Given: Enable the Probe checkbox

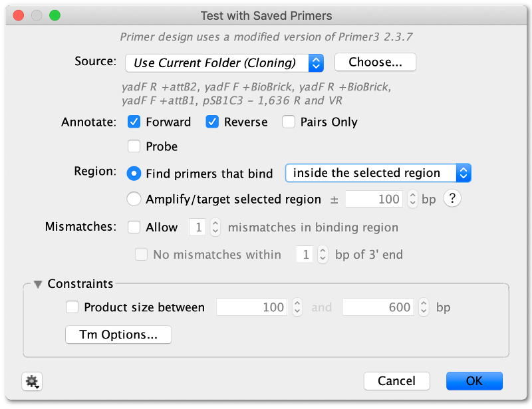Looking at the screenshot, I should click(x=134, y=146).
